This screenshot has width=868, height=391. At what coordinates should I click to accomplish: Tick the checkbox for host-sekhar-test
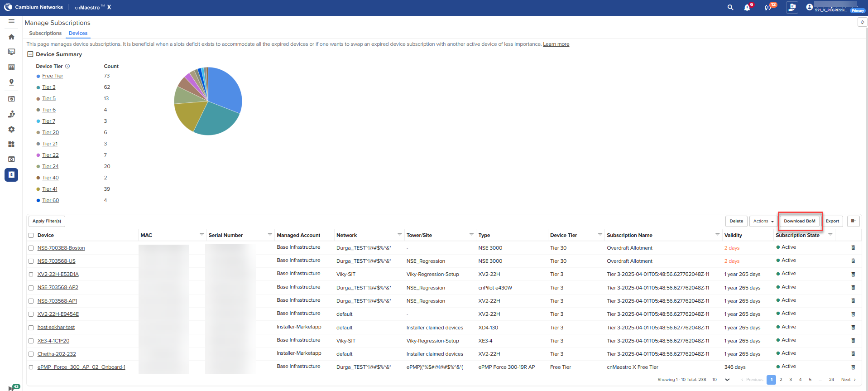point(31,328)
